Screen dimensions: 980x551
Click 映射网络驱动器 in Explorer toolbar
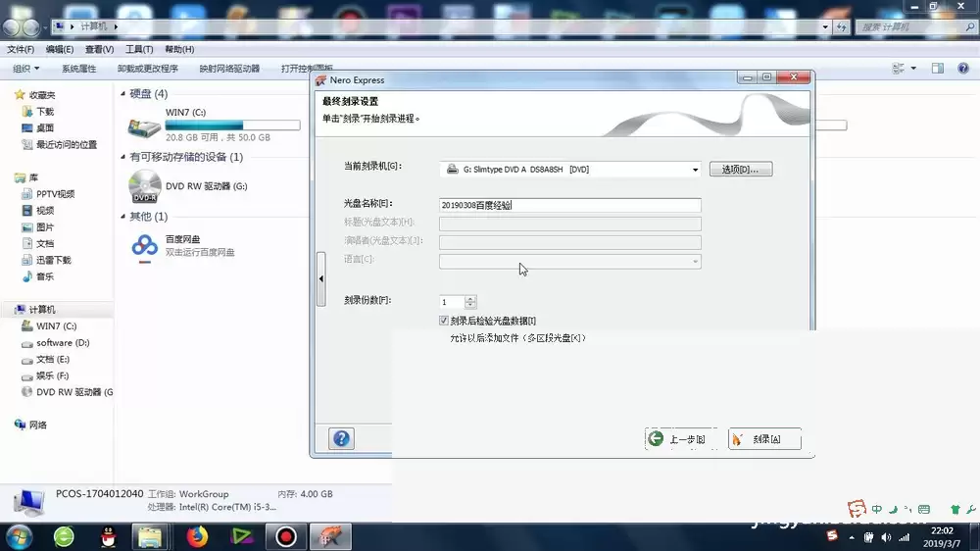point(229,69)
